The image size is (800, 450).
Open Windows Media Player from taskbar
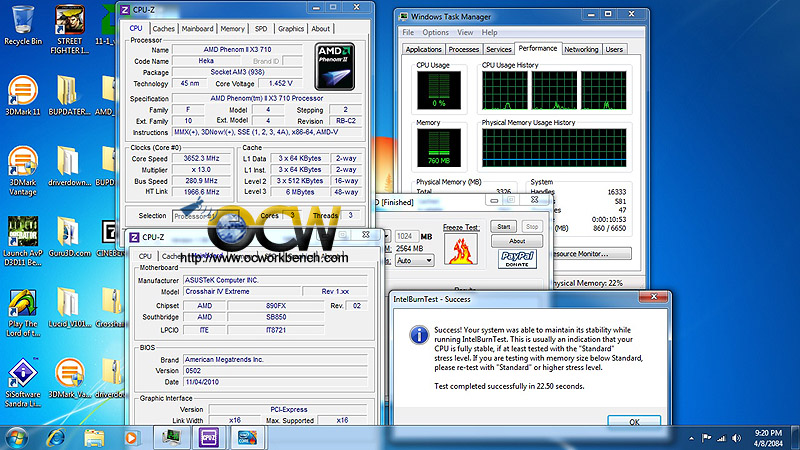[x=131, y=438]
